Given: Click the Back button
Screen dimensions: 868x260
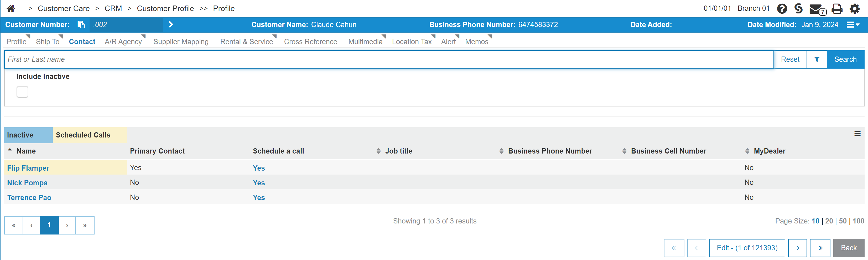Looking at the screenshot, I should pyautogui.click(x=849, y=248).
